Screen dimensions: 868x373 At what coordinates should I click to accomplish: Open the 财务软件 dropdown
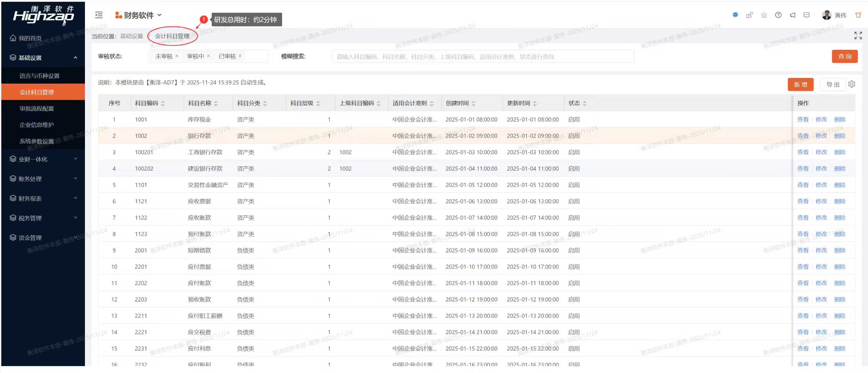click(x=138, y=15)
